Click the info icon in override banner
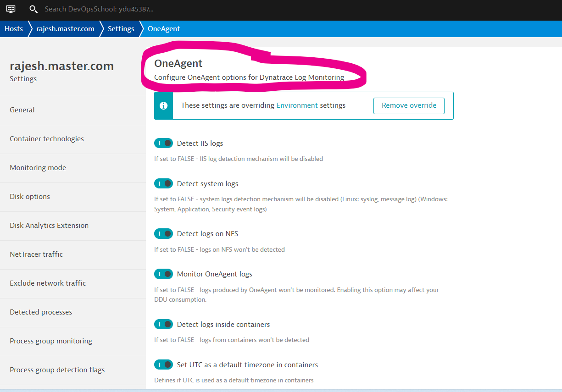 [x=163, y=106]
